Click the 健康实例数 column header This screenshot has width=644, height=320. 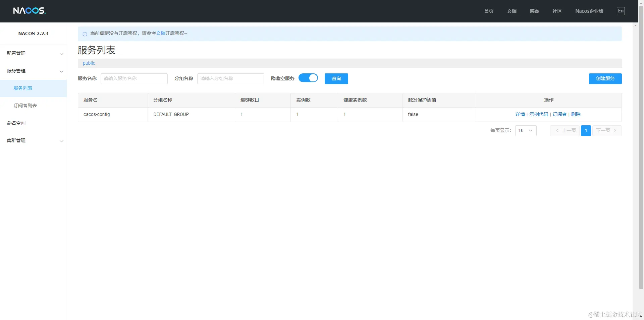click(x=370, y=100)
